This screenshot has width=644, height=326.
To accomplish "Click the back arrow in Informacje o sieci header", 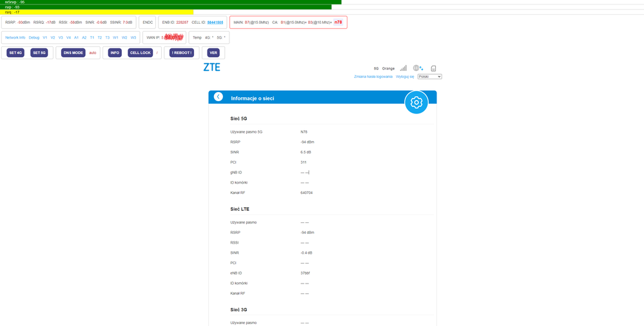I will pos(218,97).
